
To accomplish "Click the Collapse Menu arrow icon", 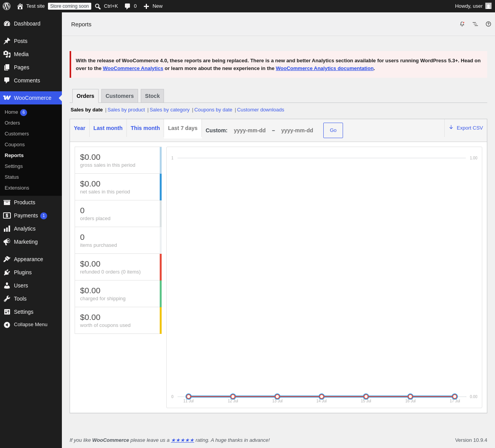I will point(7,325).
